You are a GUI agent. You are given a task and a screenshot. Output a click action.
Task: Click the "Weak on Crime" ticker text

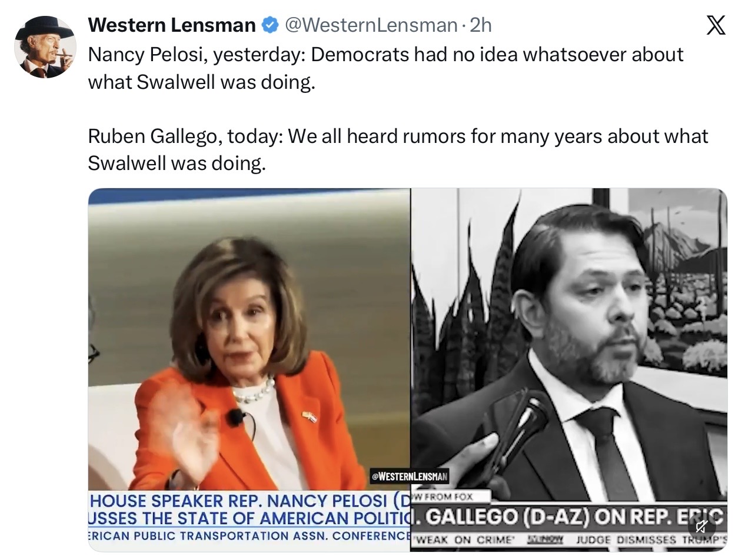pos(467,539)
